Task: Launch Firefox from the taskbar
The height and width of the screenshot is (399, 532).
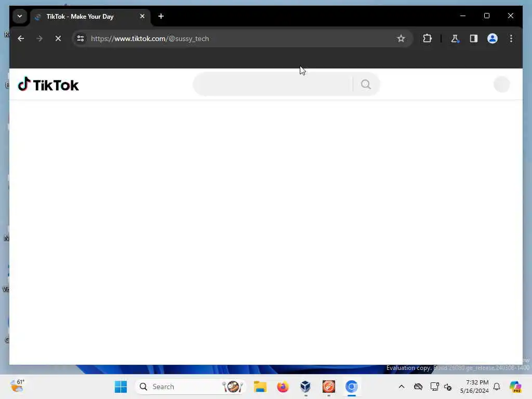Action: coord(283,387)
